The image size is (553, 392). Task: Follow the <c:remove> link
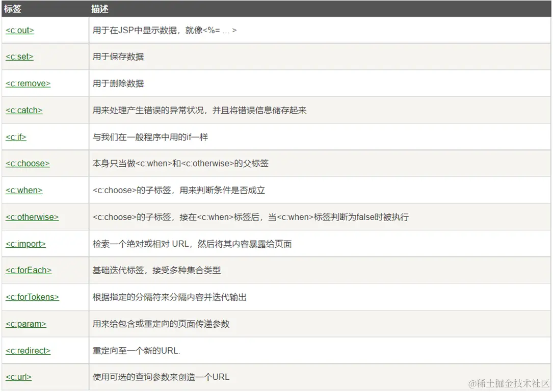pos(28,84)
